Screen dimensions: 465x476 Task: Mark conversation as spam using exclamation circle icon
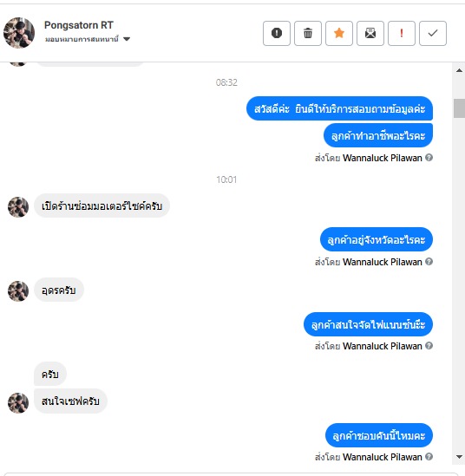coord(277,33)
